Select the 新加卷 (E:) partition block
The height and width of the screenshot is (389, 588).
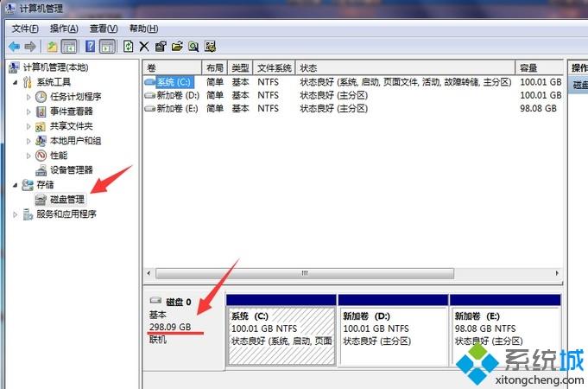(505, 329)
